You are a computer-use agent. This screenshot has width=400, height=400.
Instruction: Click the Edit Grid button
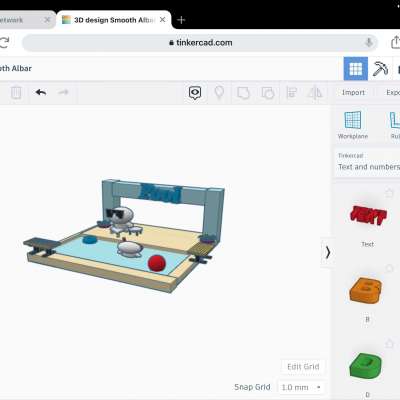[303, 367]
